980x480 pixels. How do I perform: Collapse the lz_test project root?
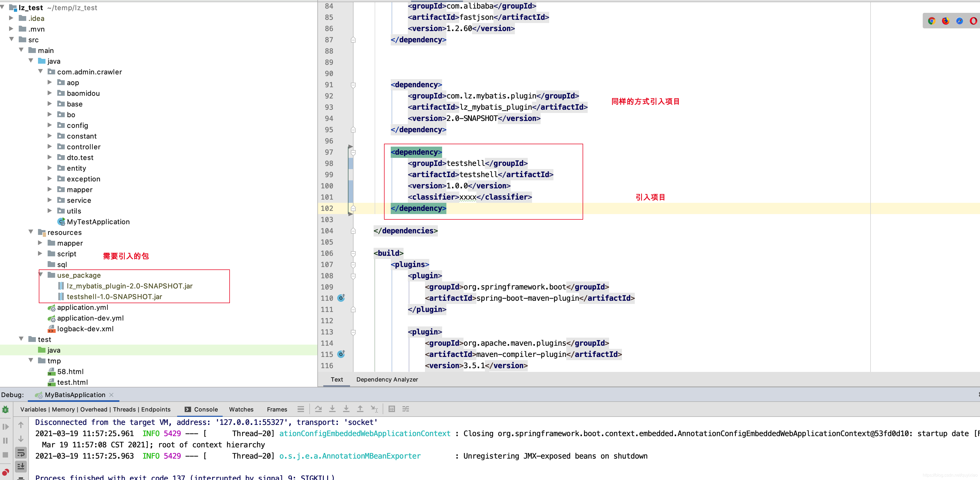coord(3,7)
